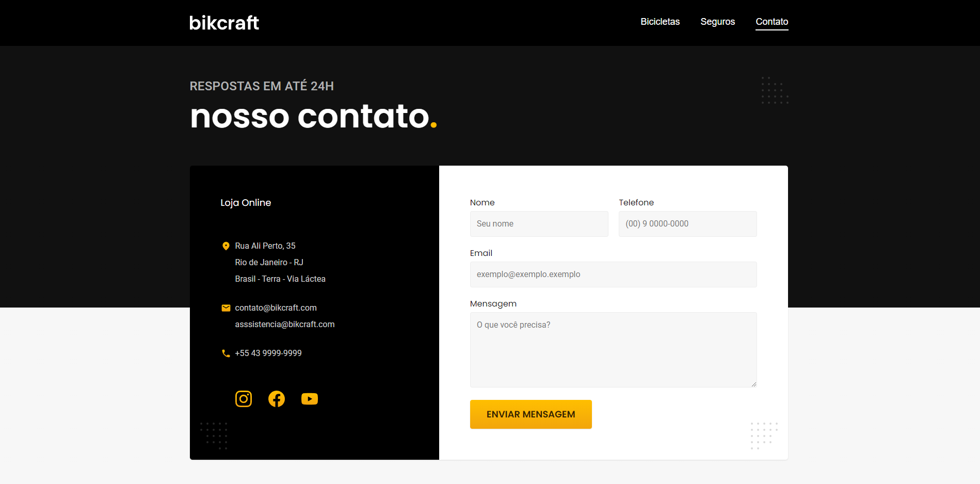The height and width of the screenshot is (484, 980).
Task: Open the YouTube social icon
Action: [310, 399]
